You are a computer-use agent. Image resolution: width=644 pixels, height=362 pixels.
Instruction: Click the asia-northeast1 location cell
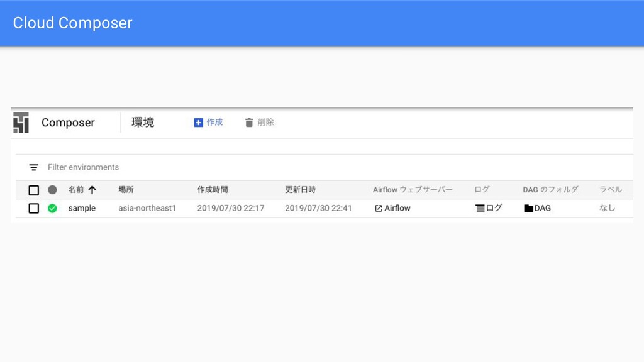(147, 208)
